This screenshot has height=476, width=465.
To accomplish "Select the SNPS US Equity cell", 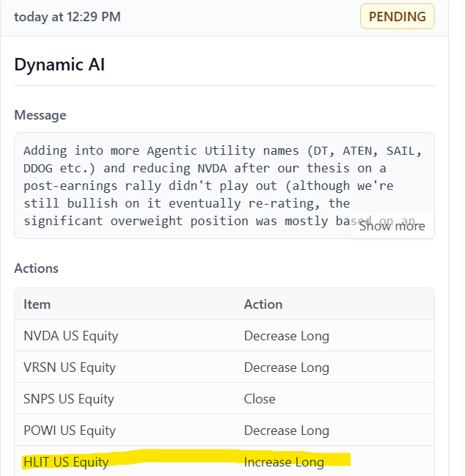I will 69,399.
